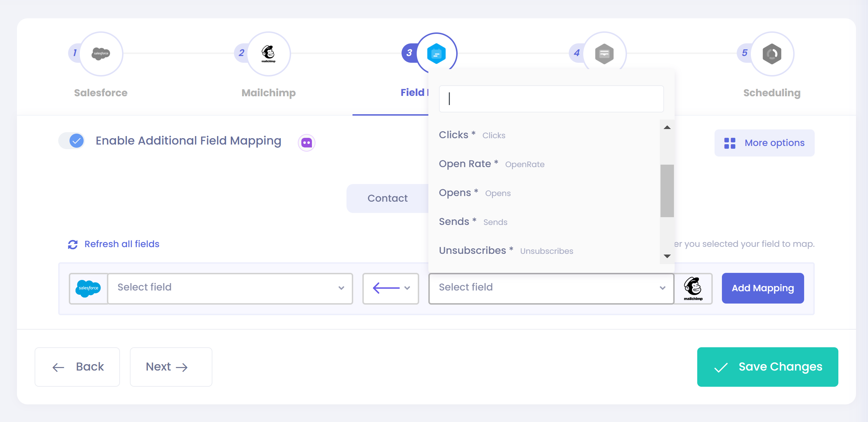Viewport: 868px width, 422px height.
Task: Click scroll up arrow in field list
Action: tap(667, 127)
